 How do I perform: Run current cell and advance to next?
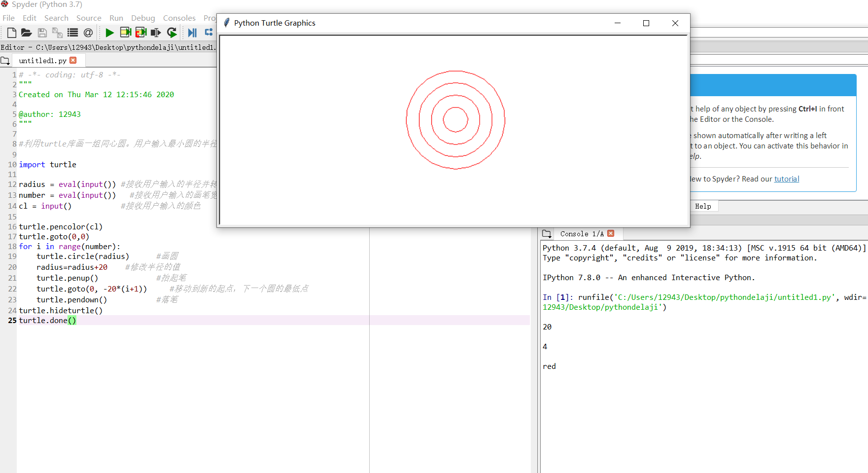(141, 33)
